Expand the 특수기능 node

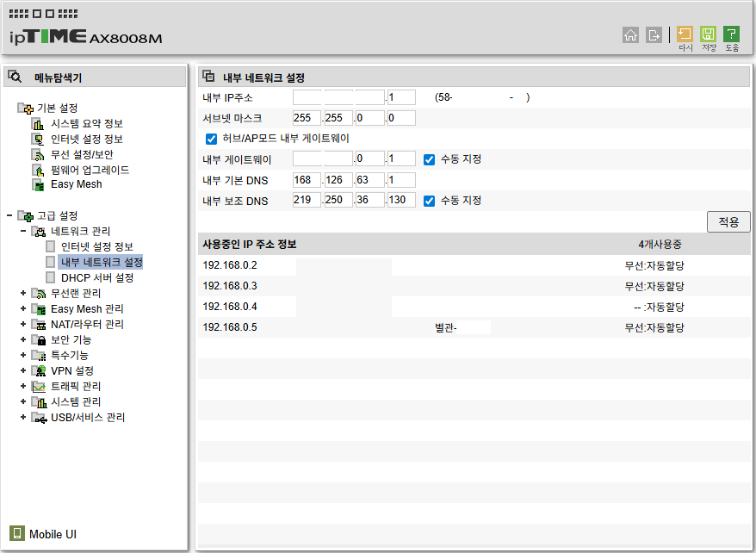pyautogui.click(x=23, y=355)
